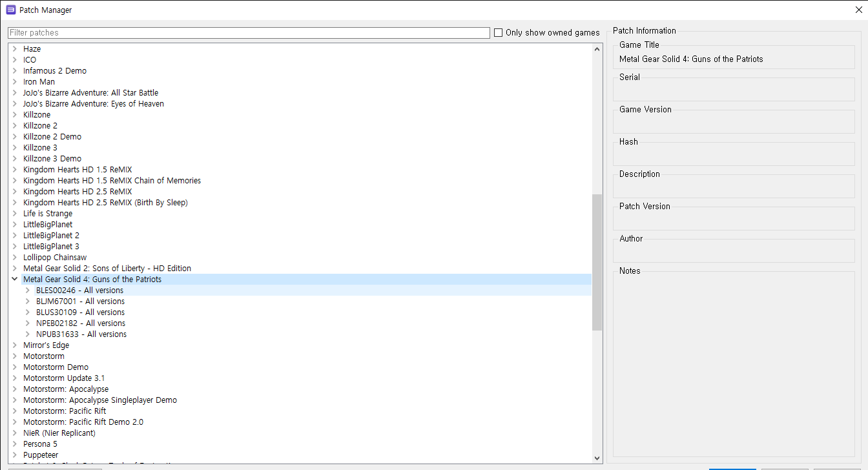Screen dimensions: 868x470
Task: Expand the Infamous 2 Demo node
Action: pyautogui.click(x=14, y=71)
